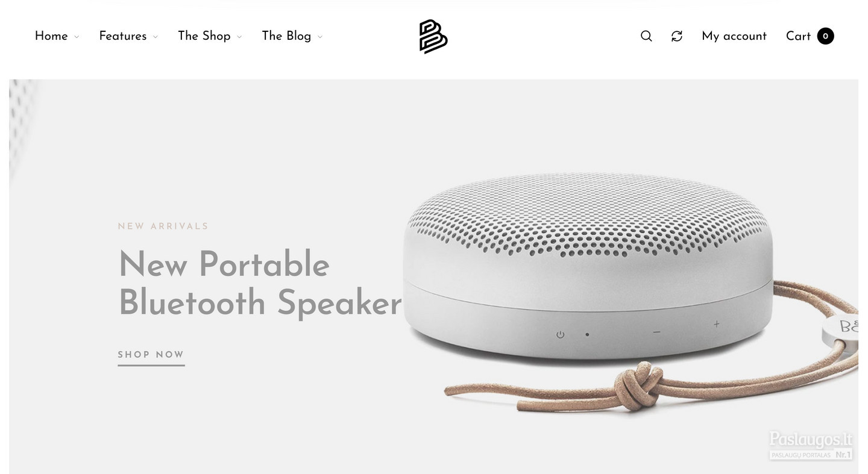This screenshot has height=474, width=868.
Task: Click the SHOP NOW link
Action: click(151, 355)
